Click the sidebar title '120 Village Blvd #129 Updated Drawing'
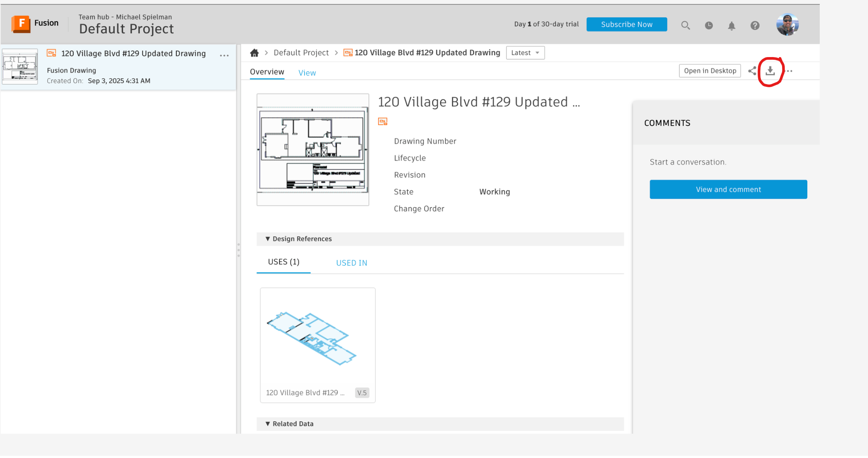 click(133, 54)
